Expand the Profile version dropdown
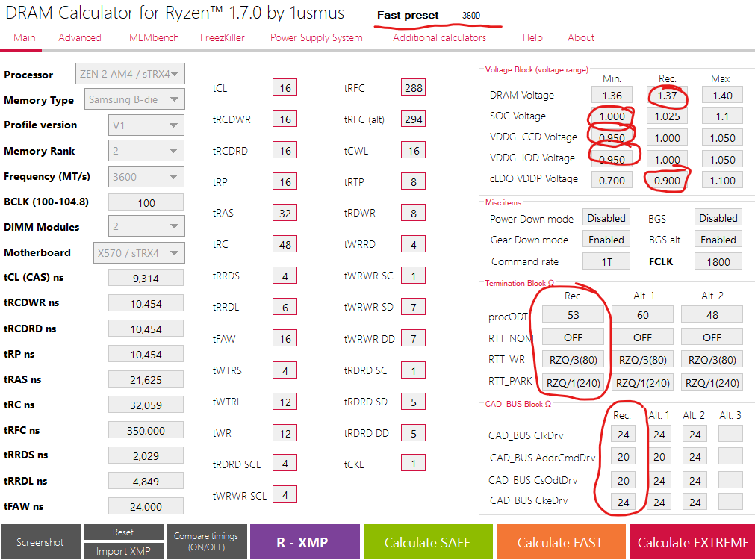The height and width of the screenshot is (560, 755). tap(146, 125)
